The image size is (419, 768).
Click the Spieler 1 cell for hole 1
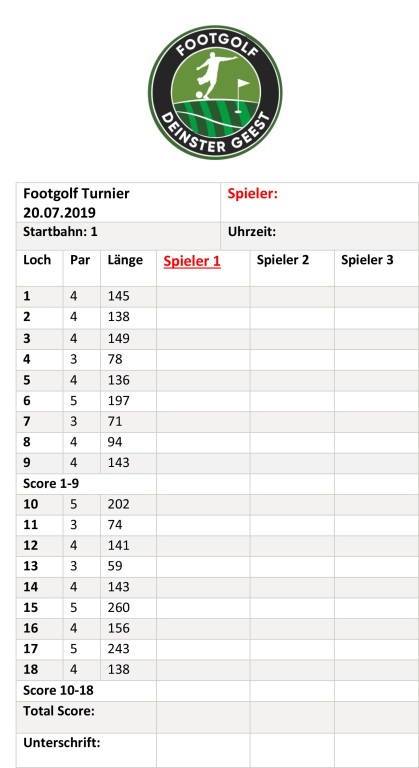coord(203,297)
